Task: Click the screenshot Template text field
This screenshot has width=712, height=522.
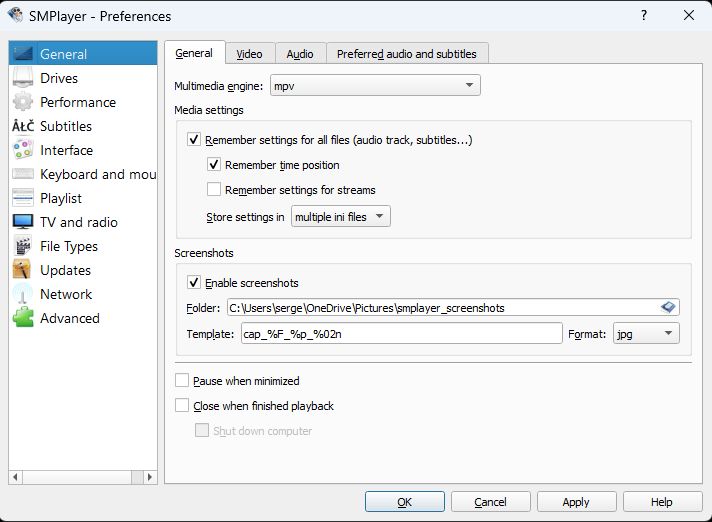Action: click(x=401, y=334)
